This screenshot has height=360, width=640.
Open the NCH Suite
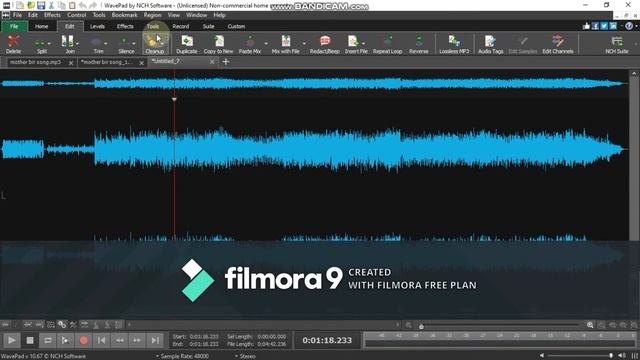click(617, 44)
